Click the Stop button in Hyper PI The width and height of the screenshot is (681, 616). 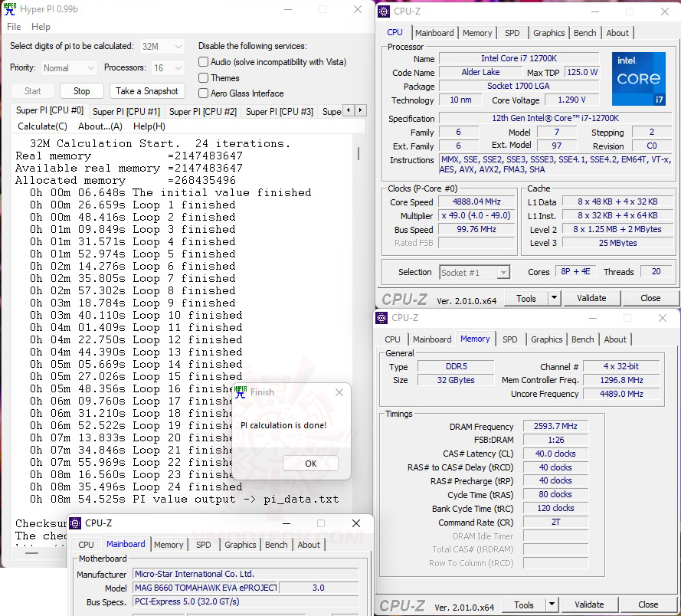click(82, 91)
